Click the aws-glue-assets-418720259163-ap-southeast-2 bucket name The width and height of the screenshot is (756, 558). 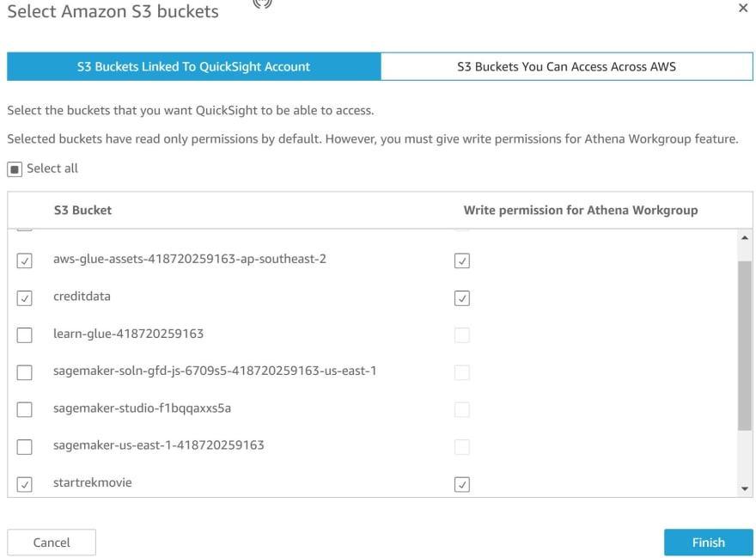click(190, 259)
